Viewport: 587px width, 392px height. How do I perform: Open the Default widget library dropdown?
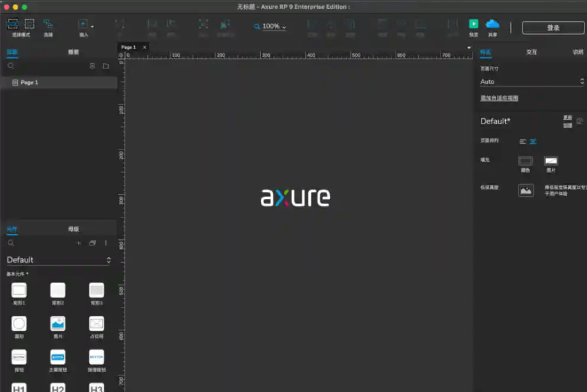tap(59, 260)
